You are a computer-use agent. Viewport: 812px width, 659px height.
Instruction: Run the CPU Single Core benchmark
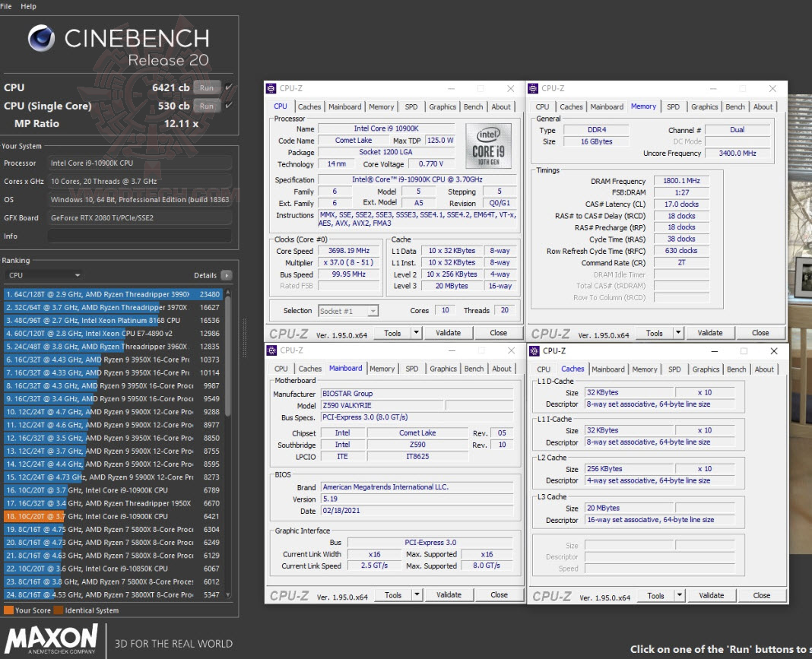click(x=207, y=106)
